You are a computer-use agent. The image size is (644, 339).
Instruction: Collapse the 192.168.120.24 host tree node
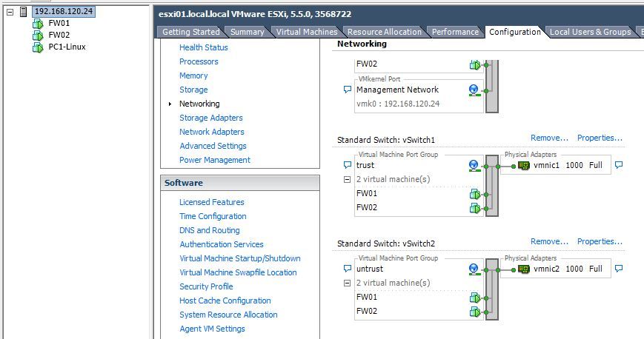[x=10, y=12]
